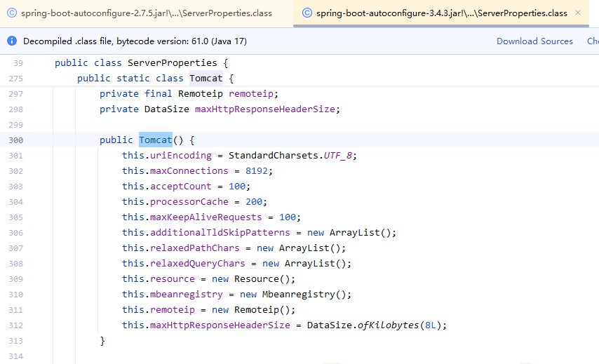
Task: Click 'Mbeanregistry()' constructor call on line 310
Action: click(x=304, y=295)
